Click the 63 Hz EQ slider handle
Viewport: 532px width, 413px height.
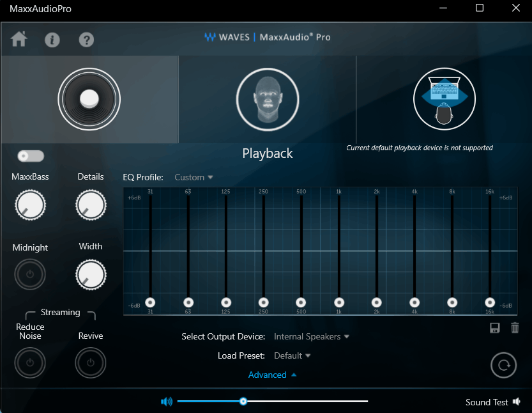click(x=188, y=302)
